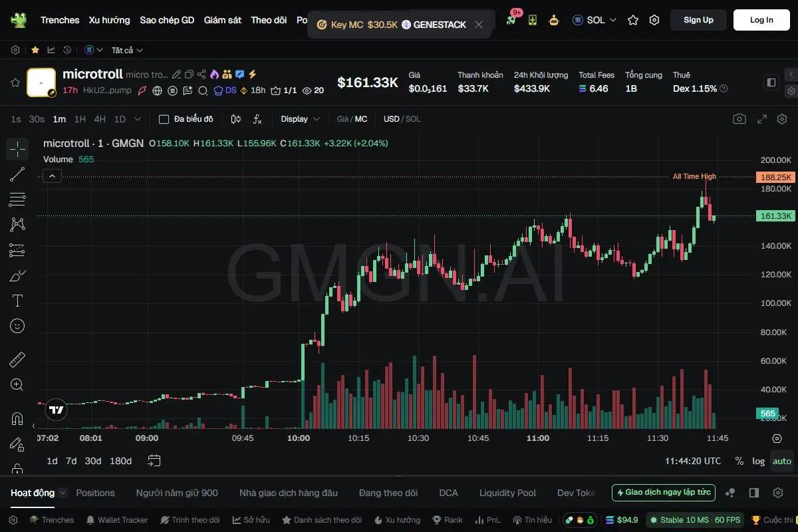798x532 pixels.
Task: Open the robot bot icon in header
Action: tap(554, 20)
